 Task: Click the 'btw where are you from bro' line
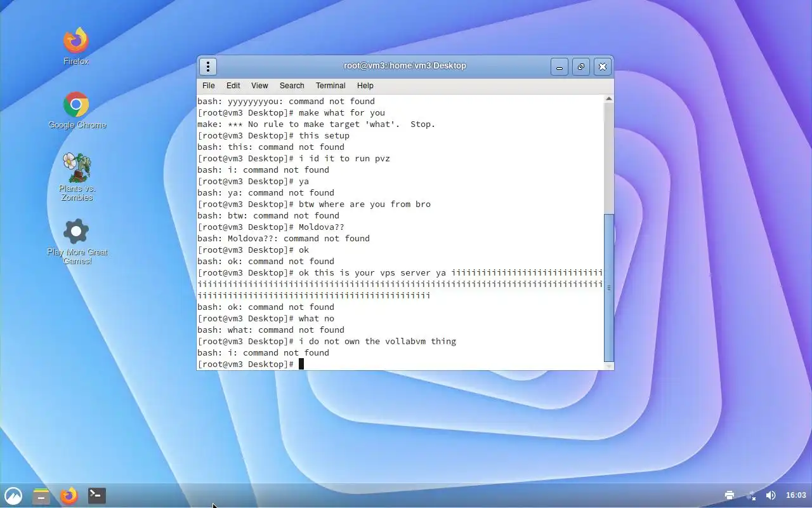[314, 204]
